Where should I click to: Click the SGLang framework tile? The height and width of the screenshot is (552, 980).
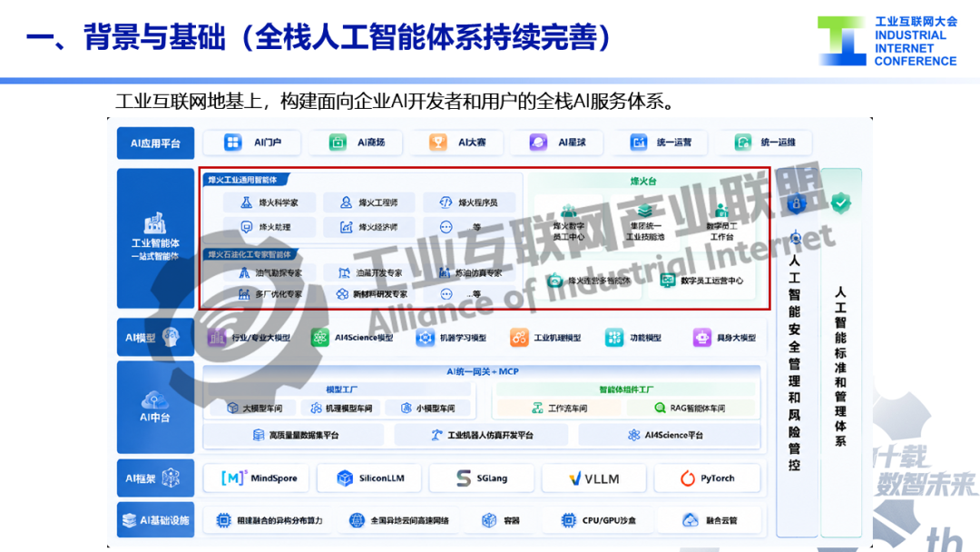click(481, 478)
